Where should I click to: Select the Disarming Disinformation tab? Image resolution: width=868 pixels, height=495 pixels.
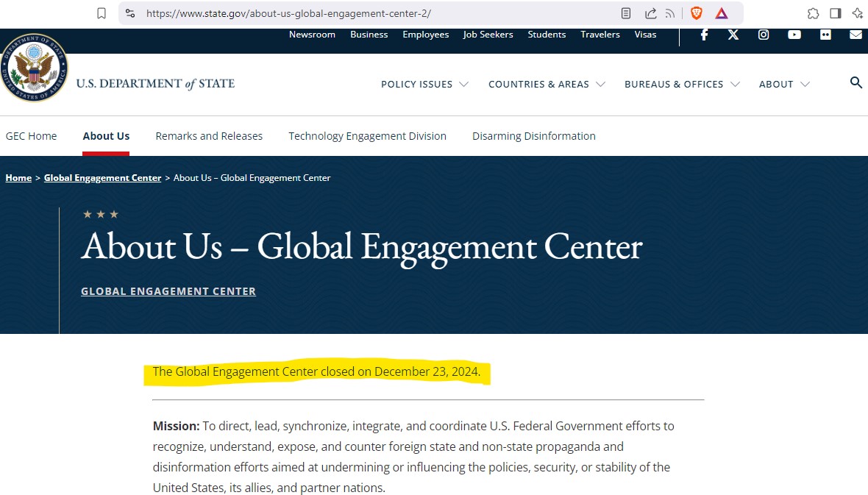tap(533, 136)
